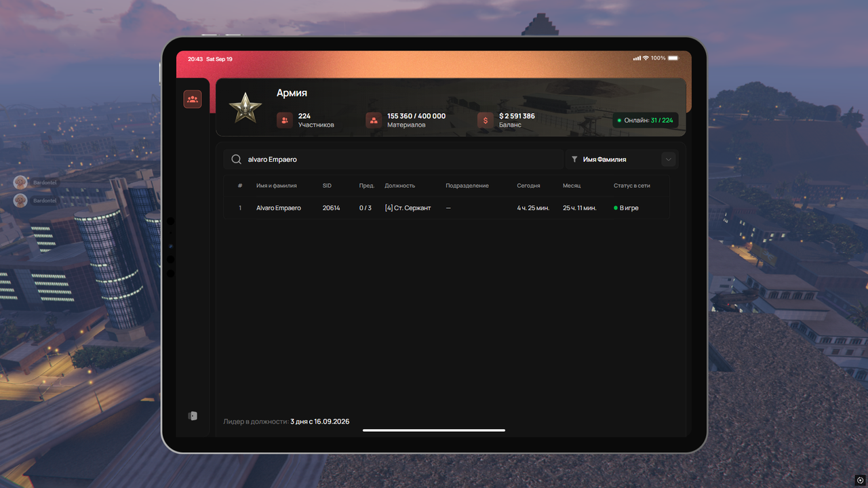The image size is (868, 488).
Task: Focus the search field with alvaro Empaero
Action: (x=394, y=159)
